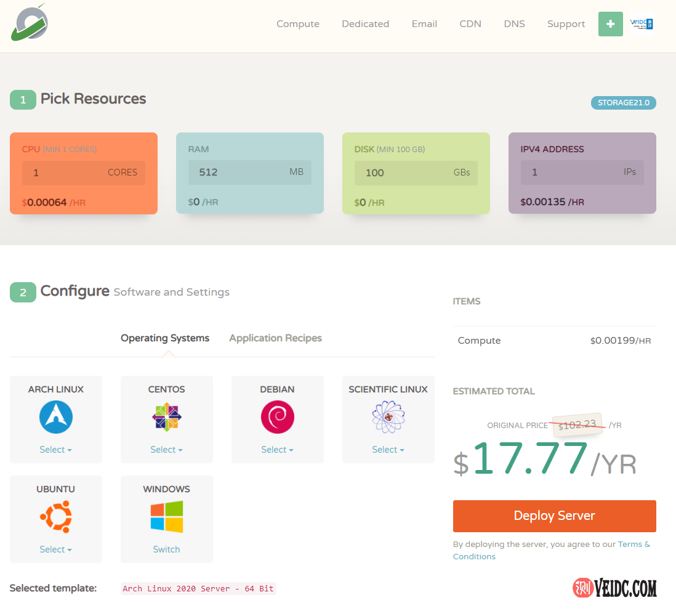
Task: Click the Windows flag logo icon
Action: (167, 517)
